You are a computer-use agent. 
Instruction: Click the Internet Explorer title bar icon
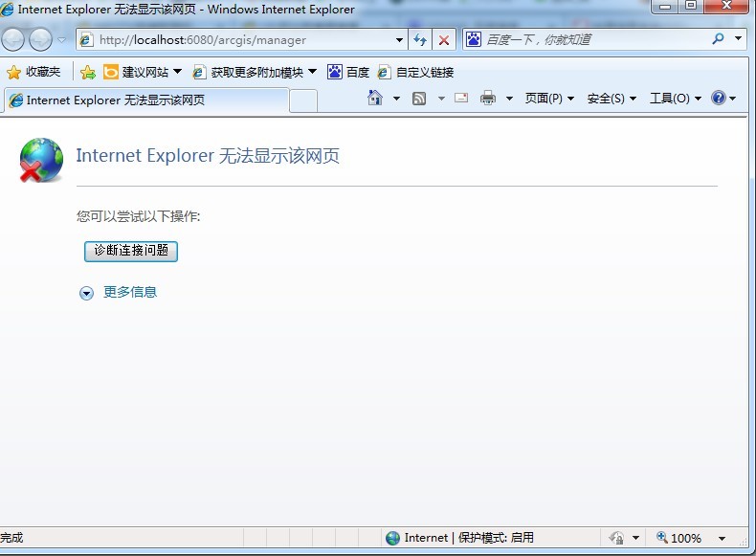click(x=8, y=10)
